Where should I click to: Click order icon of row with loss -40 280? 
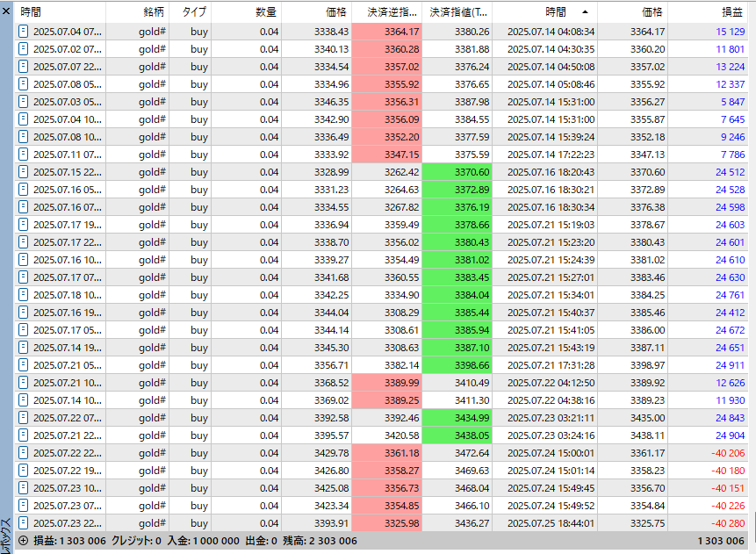point(23,523)
